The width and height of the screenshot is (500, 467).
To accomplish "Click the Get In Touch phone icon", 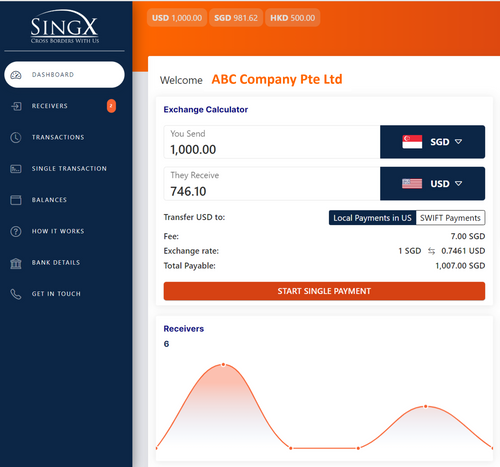I will click(16, 294).
